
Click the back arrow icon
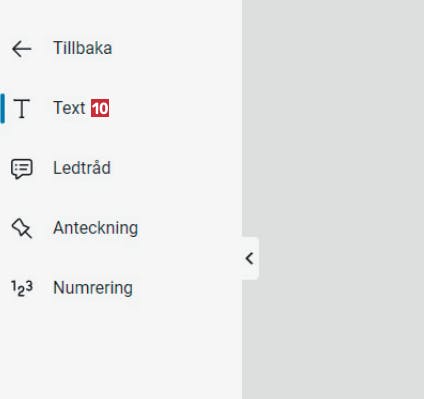tap(22, 49)
